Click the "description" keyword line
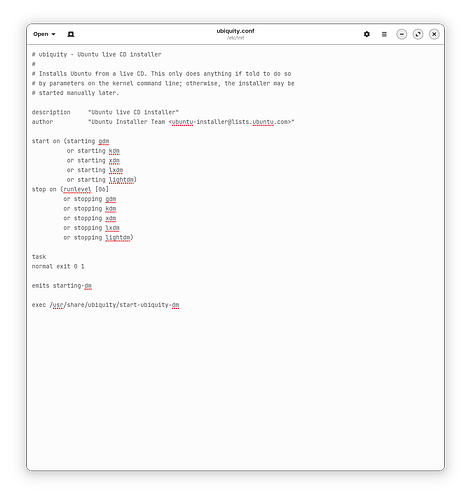The image size is (471, 500). 105,112
